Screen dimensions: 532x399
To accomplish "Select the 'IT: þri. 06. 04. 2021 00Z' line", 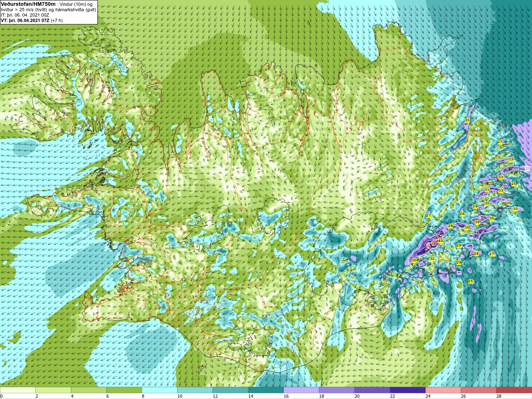I will [25, 15].
